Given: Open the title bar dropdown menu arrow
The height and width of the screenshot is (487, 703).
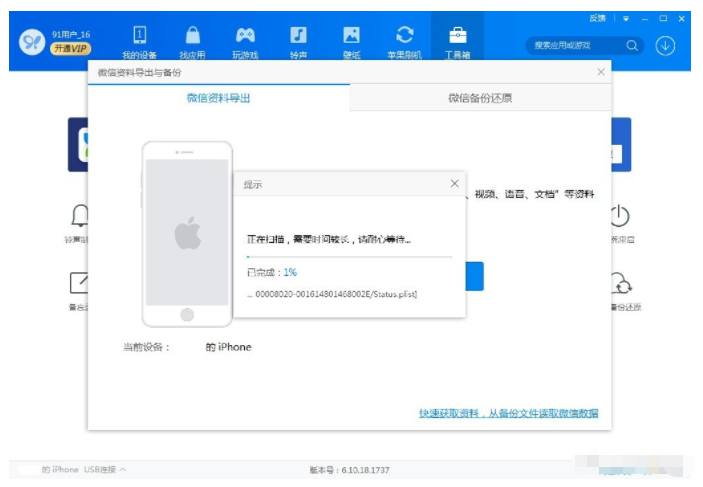Looking at the screenshot, I should [626, 19].
